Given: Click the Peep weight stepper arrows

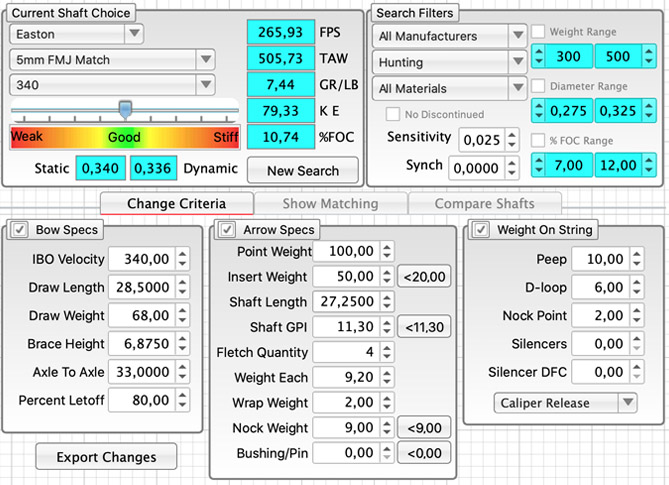Looking at the screenshot, I should tap(637, 258).
